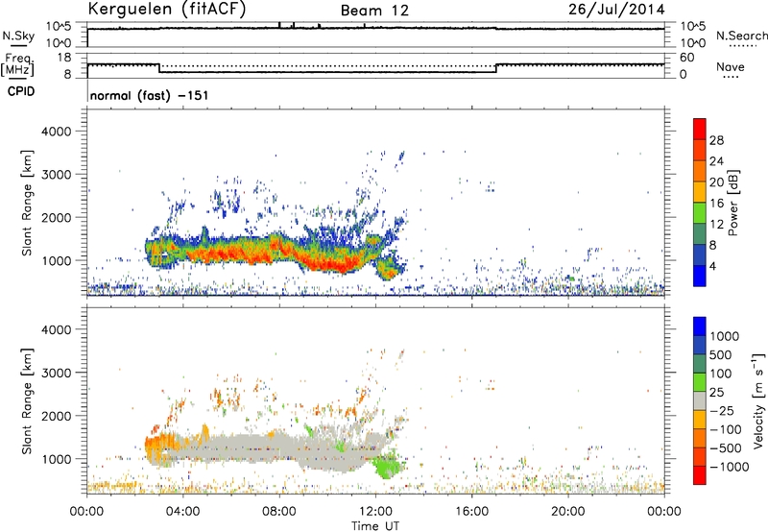Click the 'Time UT' axis label
This screenshot has width=768, height=532.
(375, 526)
